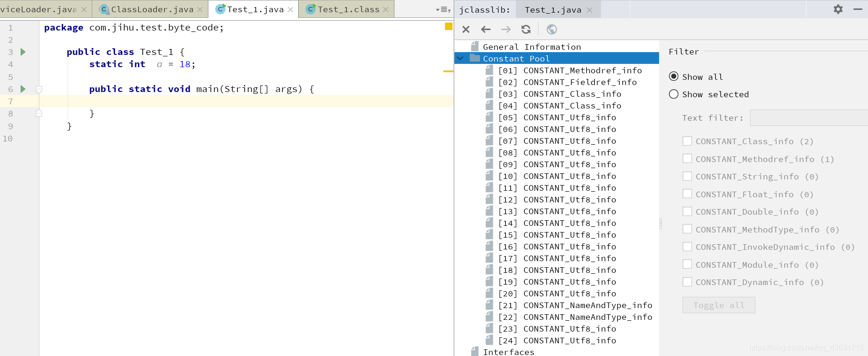Select the Interfaces tree node
This screenshot has width=868, height=356.
508,352
